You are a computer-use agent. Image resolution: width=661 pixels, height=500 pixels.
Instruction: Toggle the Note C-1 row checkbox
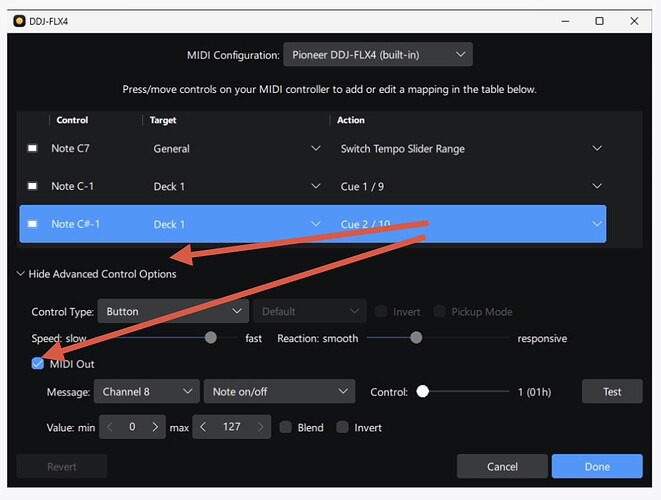tap(32, 186)
